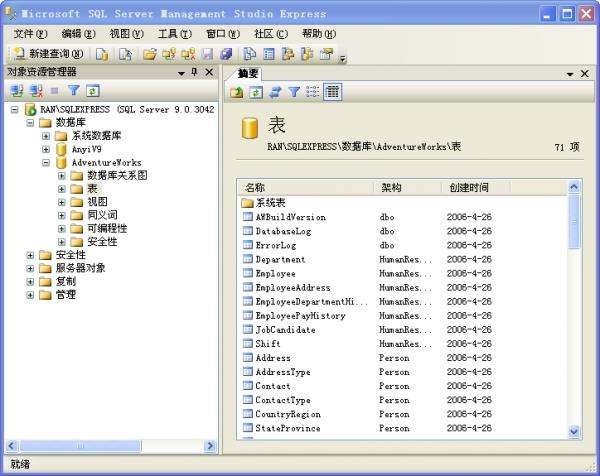Click the synchronize arrows icon in summary toolbar
600x476 pixels.
275,92
